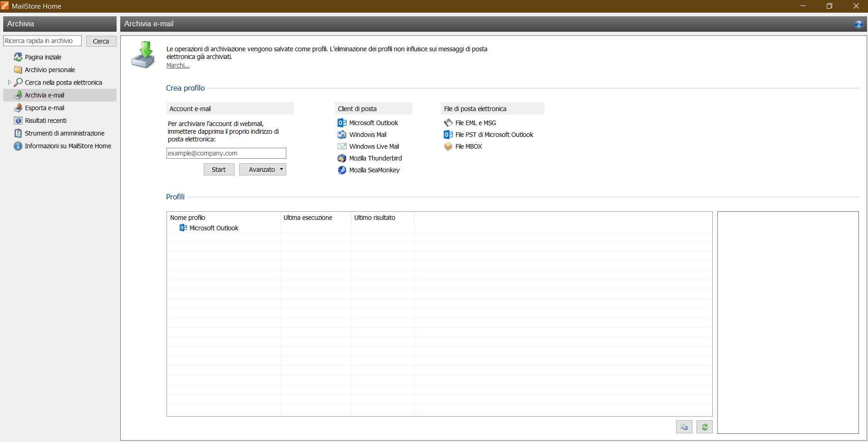Open the Avanzato dropdown arrow
868x442 pixels.
point(281,170)
